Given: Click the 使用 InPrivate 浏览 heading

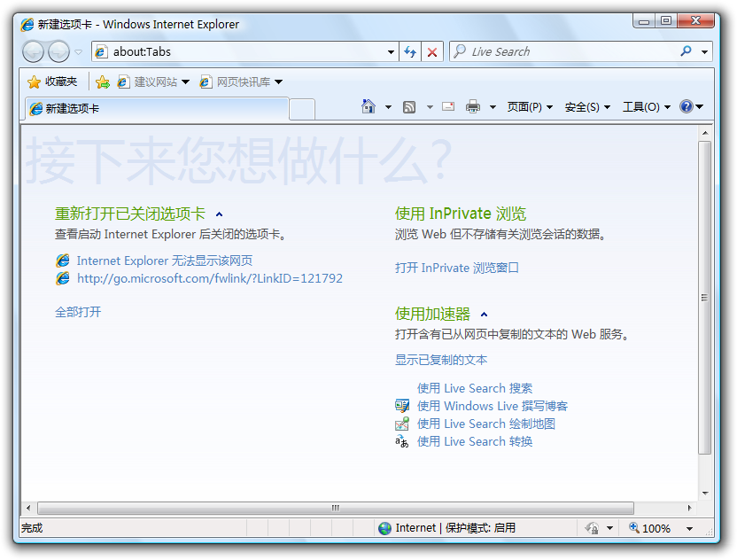Looking at the screenshot, I should tap(460, 214).
